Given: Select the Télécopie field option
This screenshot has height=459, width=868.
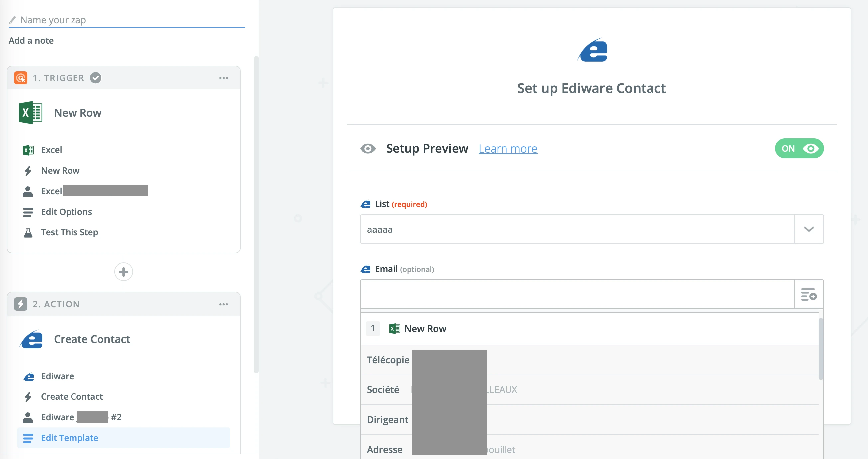Looking at the screenshot, I should click(x=388, y=360).
